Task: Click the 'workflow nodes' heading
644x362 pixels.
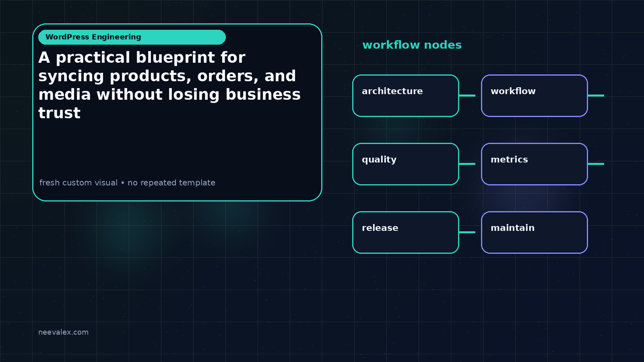Action: coord(412,45)
